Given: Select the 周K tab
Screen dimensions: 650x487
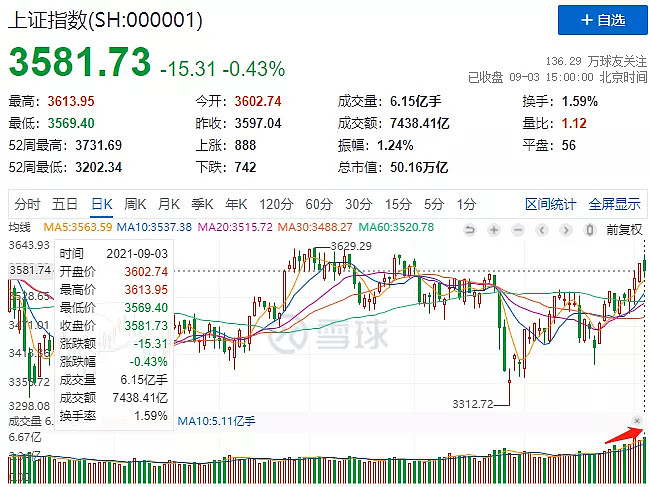Looking at the screenshot, I should 135,204.
